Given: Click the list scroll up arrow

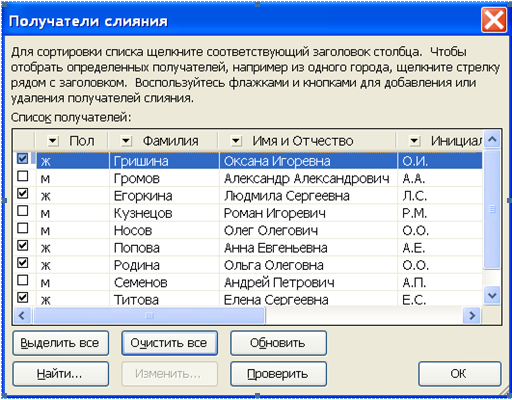Looking at the screenshot, I should (492, 139).
